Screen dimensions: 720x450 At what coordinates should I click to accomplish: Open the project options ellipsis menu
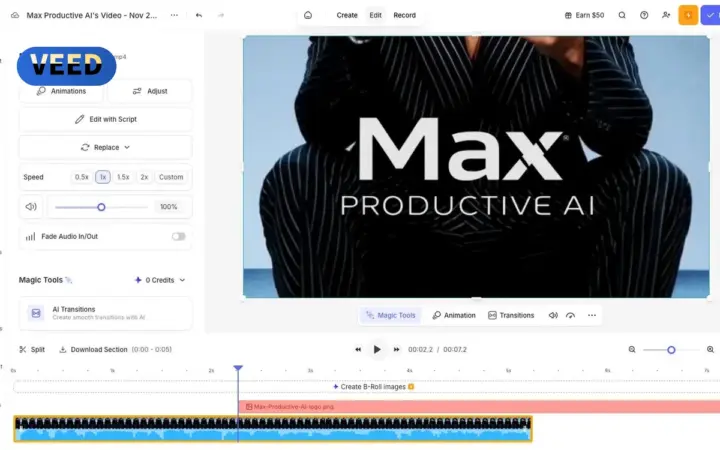coord(174,15)
